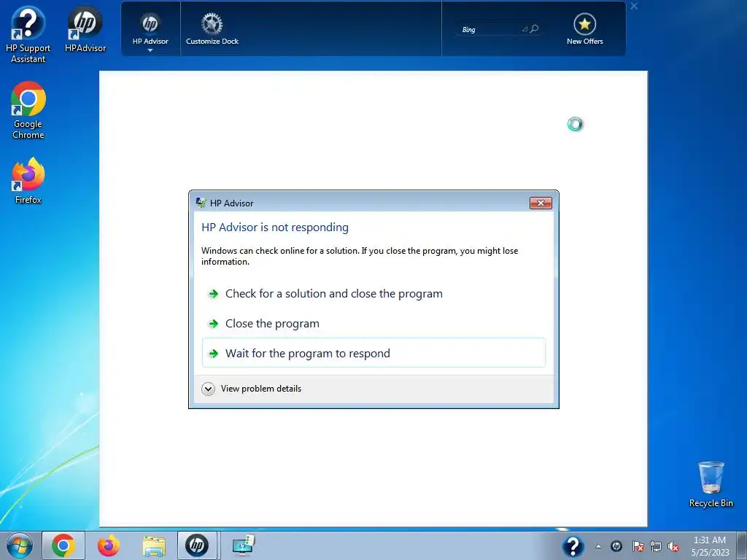747x560 pixels.
Task: Click the Bing search field in dock
Action: point(491,29)
